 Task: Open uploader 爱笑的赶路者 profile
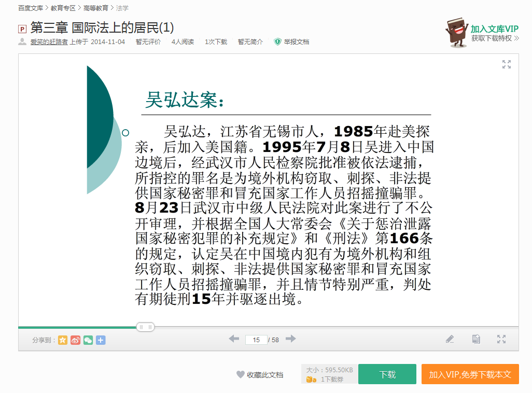click(49, 42)
